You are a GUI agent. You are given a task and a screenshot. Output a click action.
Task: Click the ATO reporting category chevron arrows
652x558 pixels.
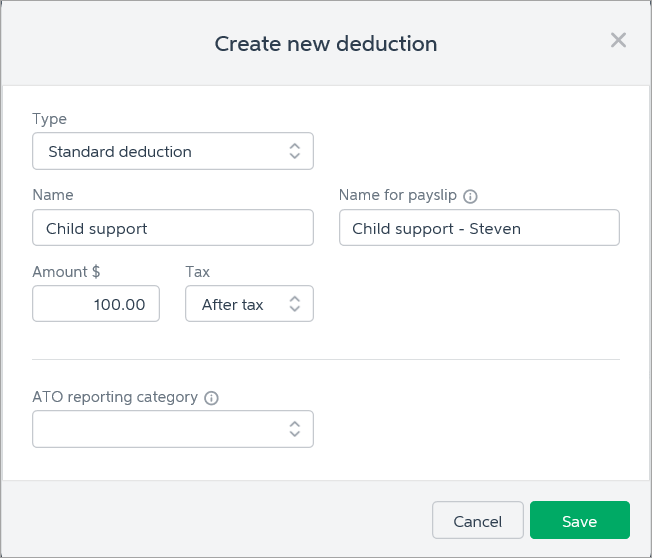(x=294, y=429)
